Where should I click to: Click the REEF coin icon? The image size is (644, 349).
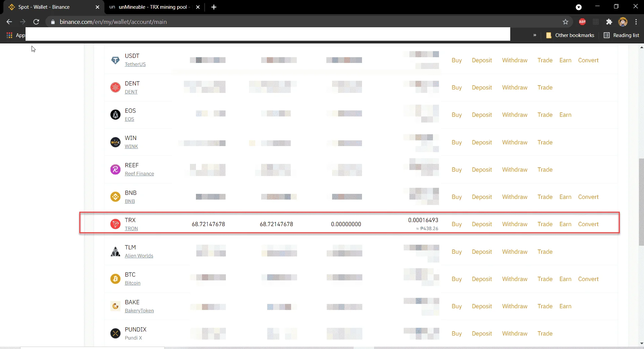point(115,169)
